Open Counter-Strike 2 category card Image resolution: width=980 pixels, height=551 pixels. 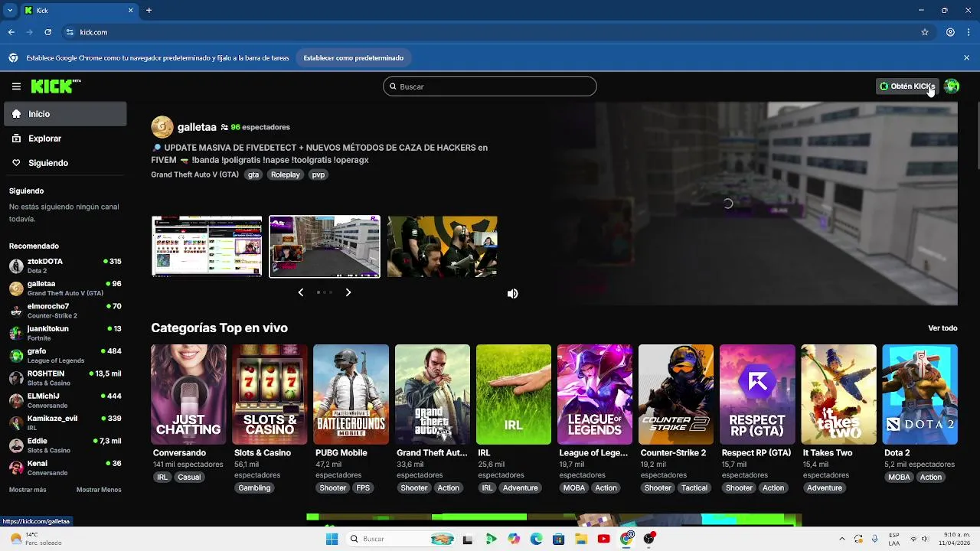coord(676,394)
